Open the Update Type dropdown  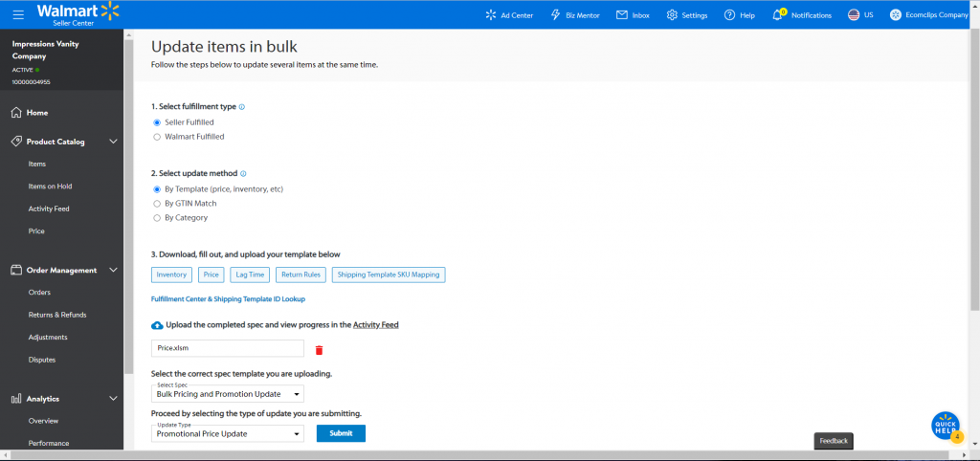click(228, 433)
